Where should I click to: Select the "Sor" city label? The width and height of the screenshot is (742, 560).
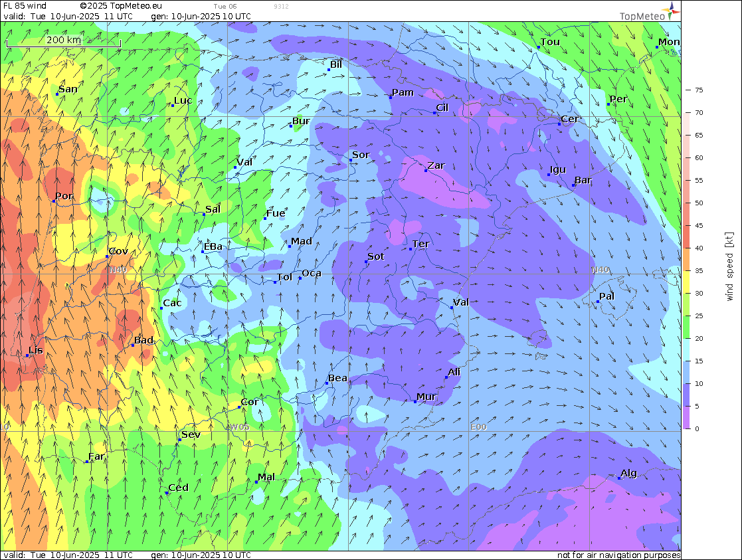tap(361, 155)
